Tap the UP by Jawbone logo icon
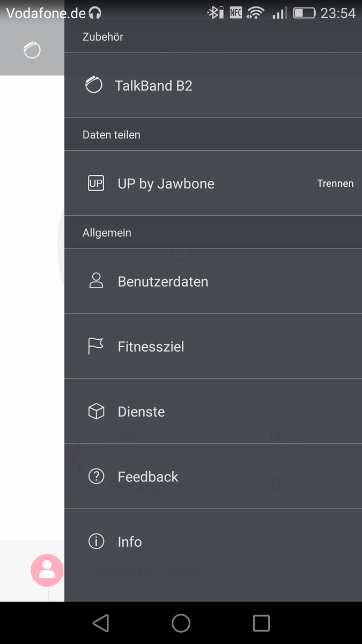The height and width of the screenshot is (644, 362). [x=96, y=184]
